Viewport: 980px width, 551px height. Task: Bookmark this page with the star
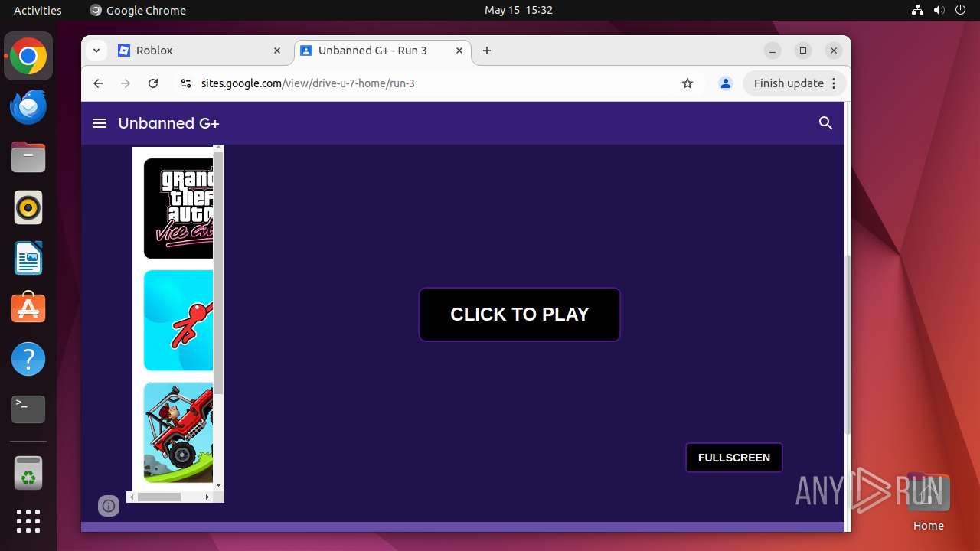tap(688, 83)
